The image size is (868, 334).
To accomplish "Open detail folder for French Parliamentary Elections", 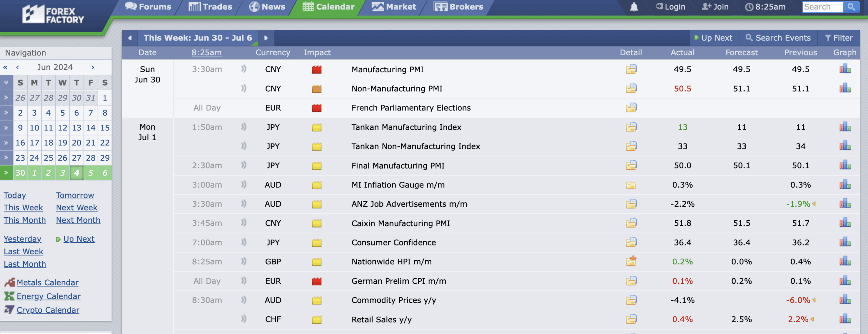I will [x=631, y=108].
